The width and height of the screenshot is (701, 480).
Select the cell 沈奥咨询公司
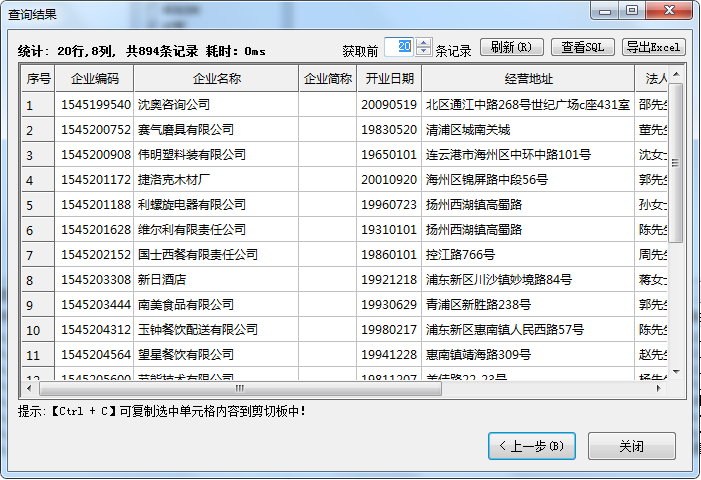click(x=216, y=105)
